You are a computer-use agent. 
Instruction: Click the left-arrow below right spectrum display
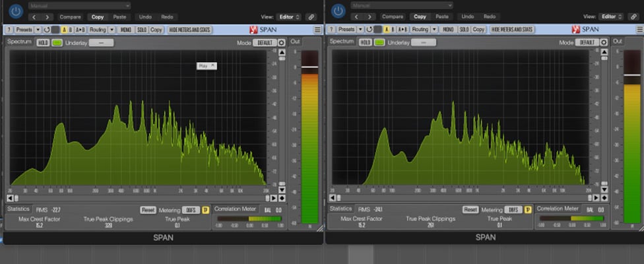coord(333,198)
